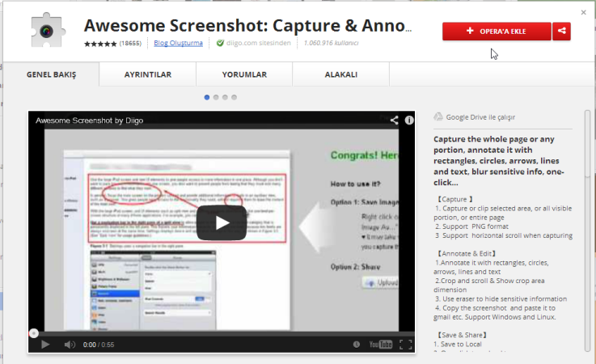The height and width of the screenshot is (364, 596).
Task: Click the video progress bar scrubber
Action: tap(34, 333)
